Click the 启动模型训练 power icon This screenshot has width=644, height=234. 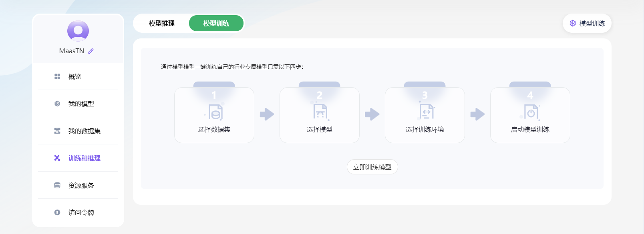point(531,112)
